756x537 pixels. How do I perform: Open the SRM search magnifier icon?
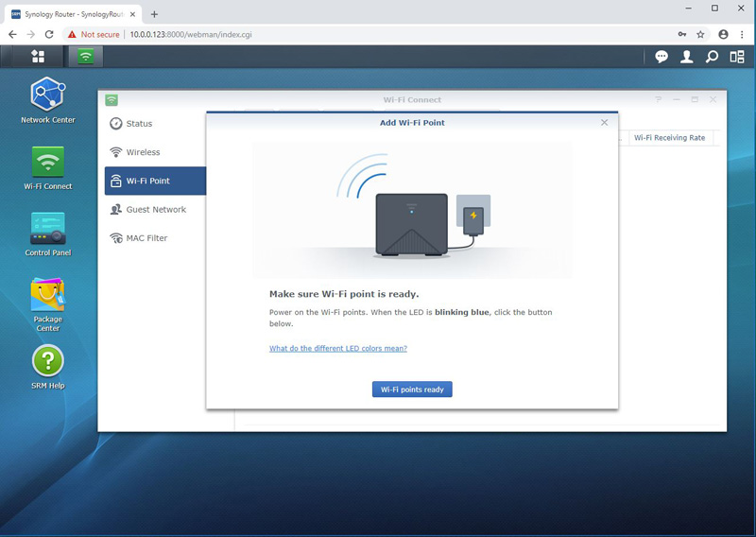713,57
